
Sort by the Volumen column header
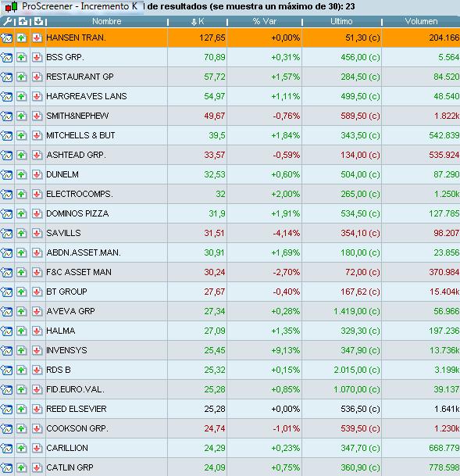pos(421,22)
